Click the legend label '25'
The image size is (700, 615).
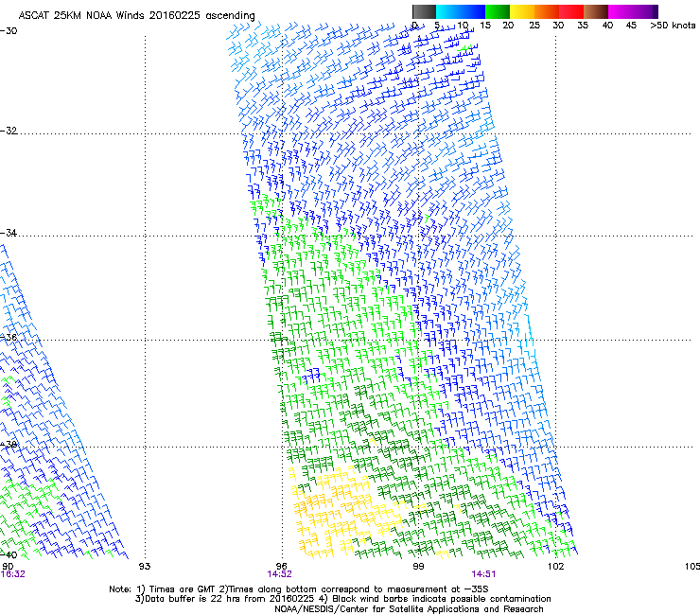click(x=534, y=26)
